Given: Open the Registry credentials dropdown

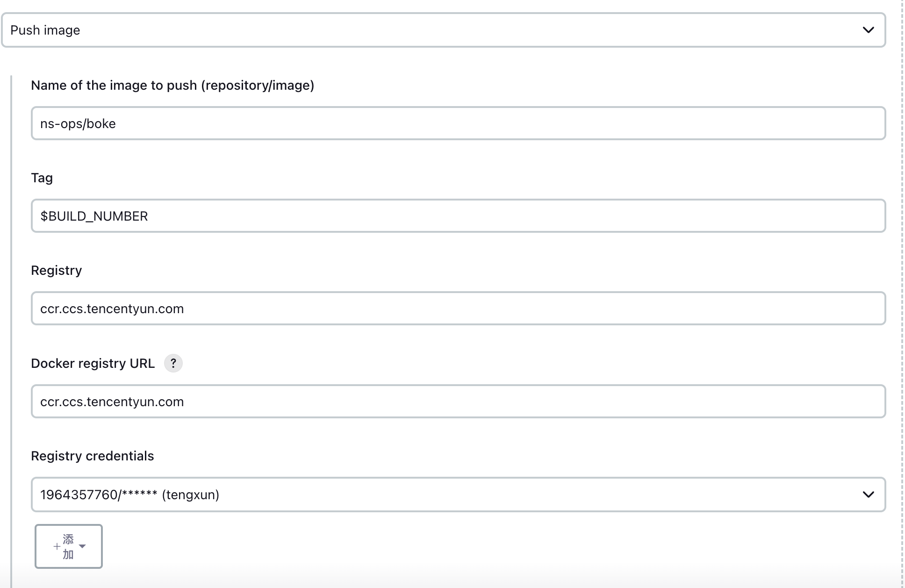Looking at the screenshot, I should tap(458, 495).
